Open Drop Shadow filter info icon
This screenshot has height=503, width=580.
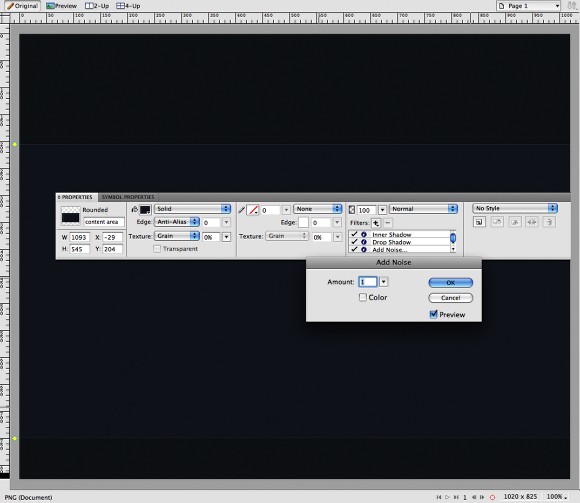click(364, 242)
